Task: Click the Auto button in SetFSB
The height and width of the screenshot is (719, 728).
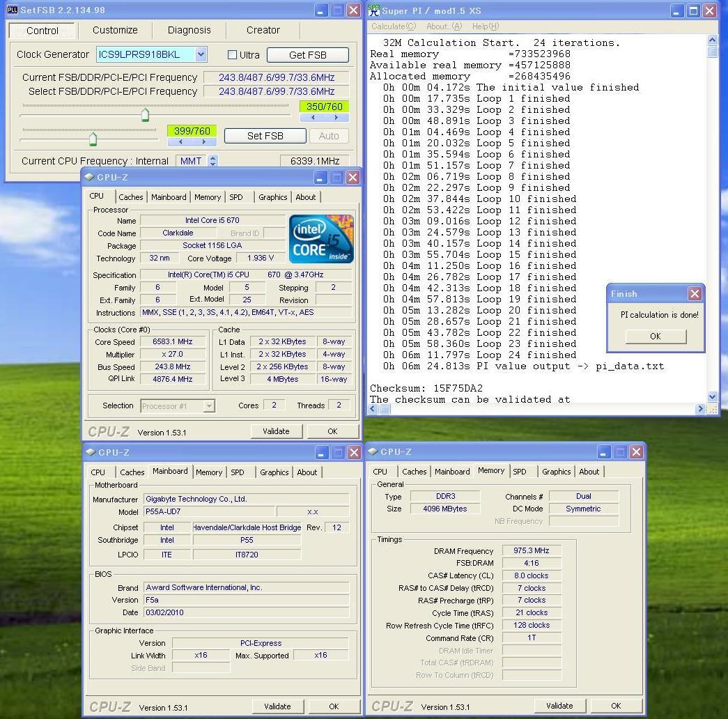Action: pyautogui.click(x=329, y=136)
